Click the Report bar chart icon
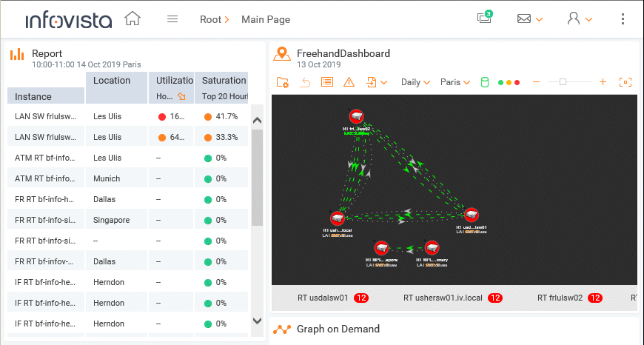 17,54
